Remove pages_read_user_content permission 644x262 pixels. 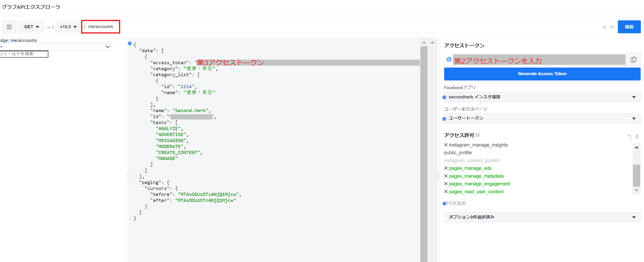pyautogui.click(x=446, y=192)
